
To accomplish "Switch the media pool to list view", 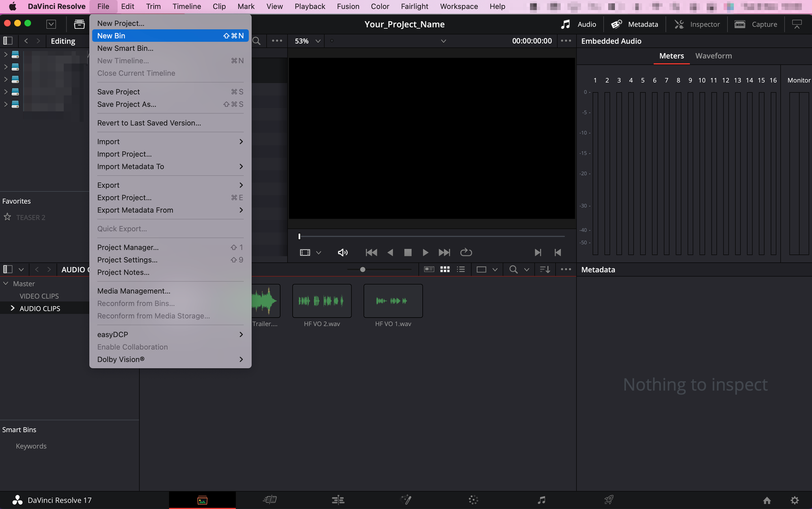I will pos(461,269).
